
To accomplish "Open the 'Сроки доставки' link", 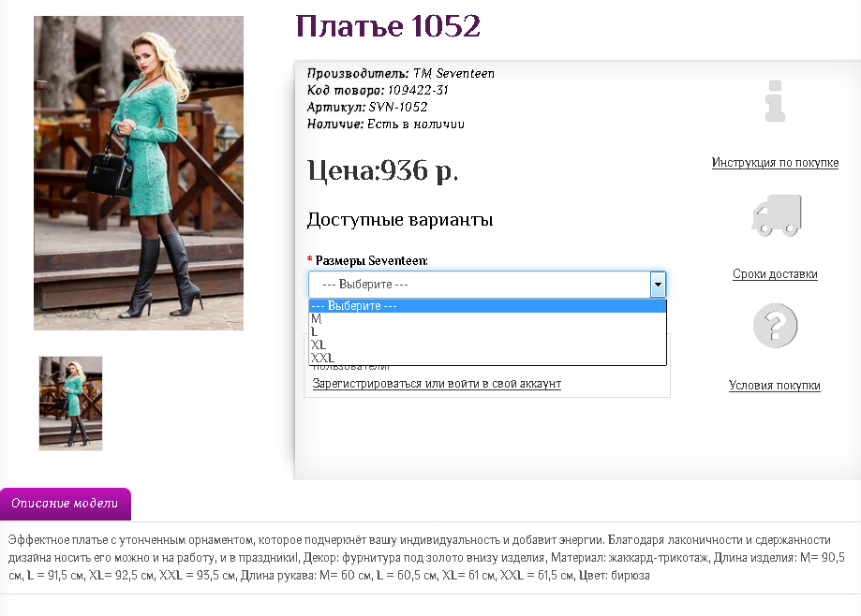I will (x=775, y=274).
